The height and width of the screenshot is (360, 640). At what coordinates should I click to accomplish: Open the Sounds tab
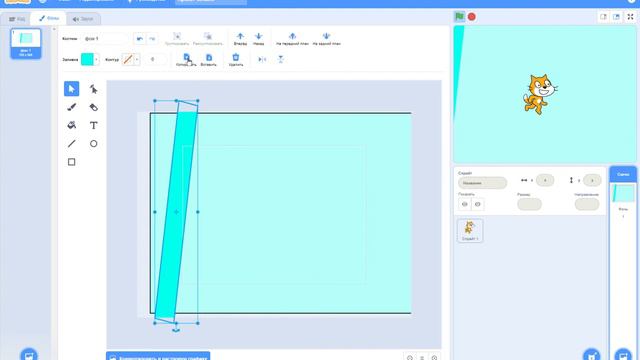pos(83,19)
